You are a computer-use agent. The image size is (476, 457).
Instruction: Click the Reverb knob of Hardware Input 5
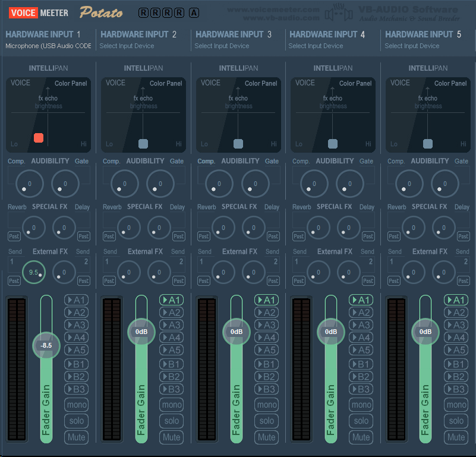coord(413,228)
